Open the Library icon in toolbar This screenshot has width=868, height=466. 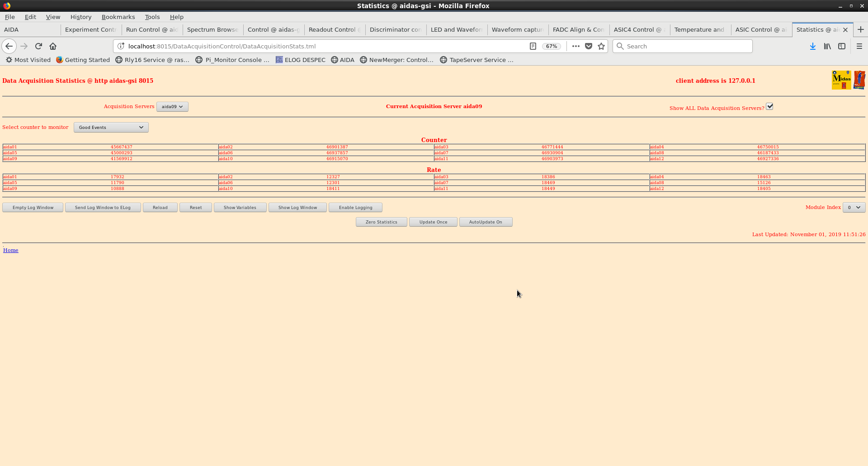coord(827,46)
